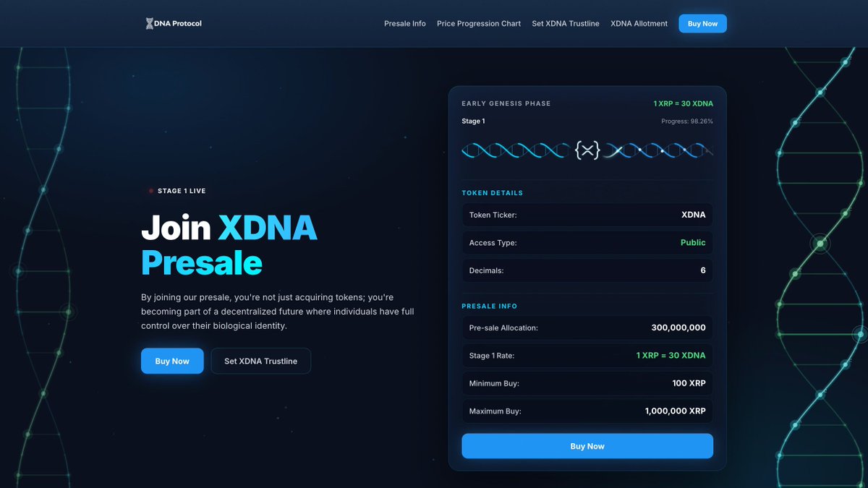This screenshot has width=868, height=488.
Task: Click the Pre-sale Allocation: label
Action: pos(503,328)
